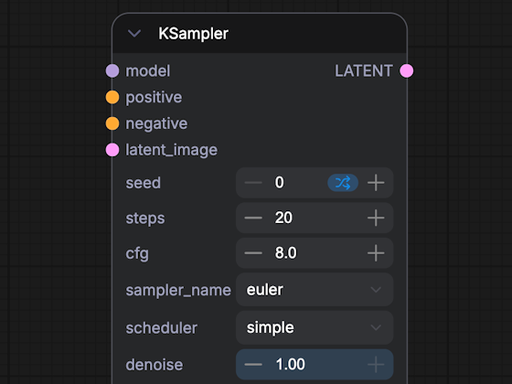Click the model input label

coord(148,71)
